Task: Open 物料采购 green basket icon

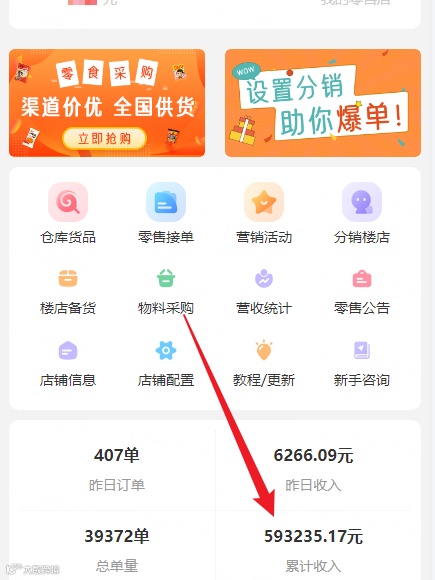Action: coord(166,279)
